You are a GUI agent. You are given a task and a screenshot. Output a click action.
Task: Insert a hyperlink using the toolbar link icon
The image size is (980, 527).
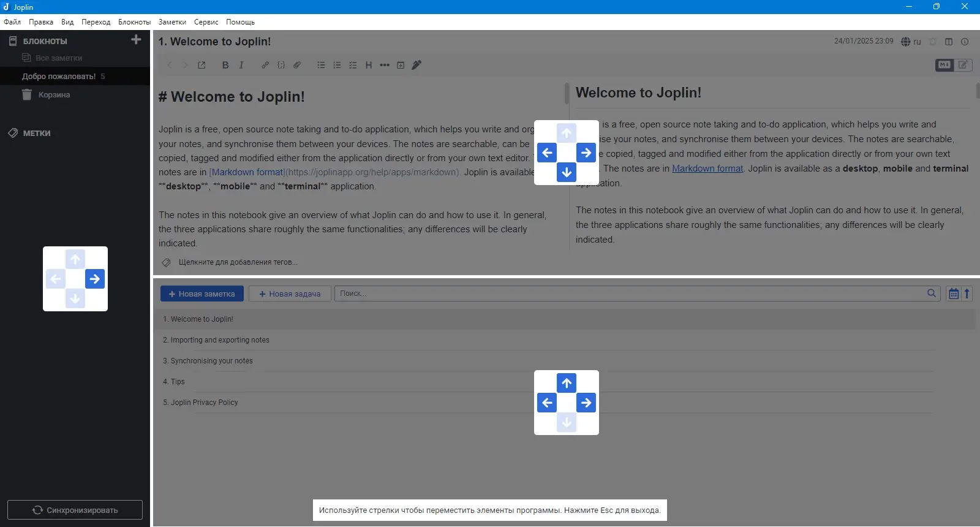pyautogui.click(x=265, y=65)
